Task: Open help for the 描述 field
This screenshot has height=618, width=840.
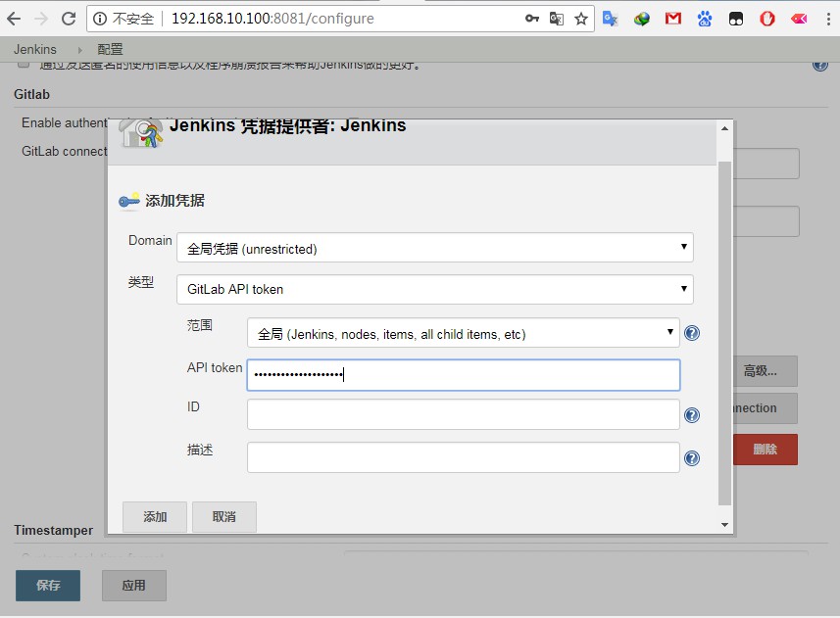Action: [691, 458]
